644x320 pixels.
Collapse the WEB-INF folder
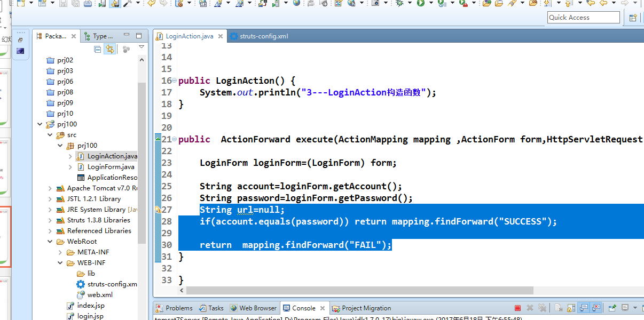point(60,263)
